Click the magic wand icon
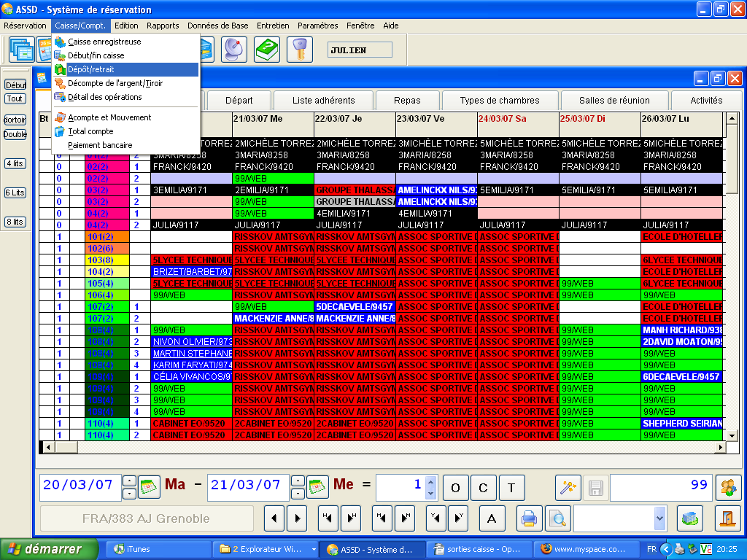Image resolution: width=747 pixels, height=560 pixels. click(568, 488)
